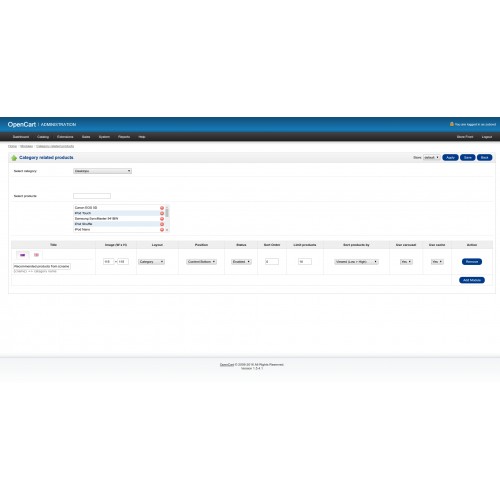Expand the Position dropdown showing Content Bottom
This screenshot has width=500, height=500.
click(x=201, y=262)
